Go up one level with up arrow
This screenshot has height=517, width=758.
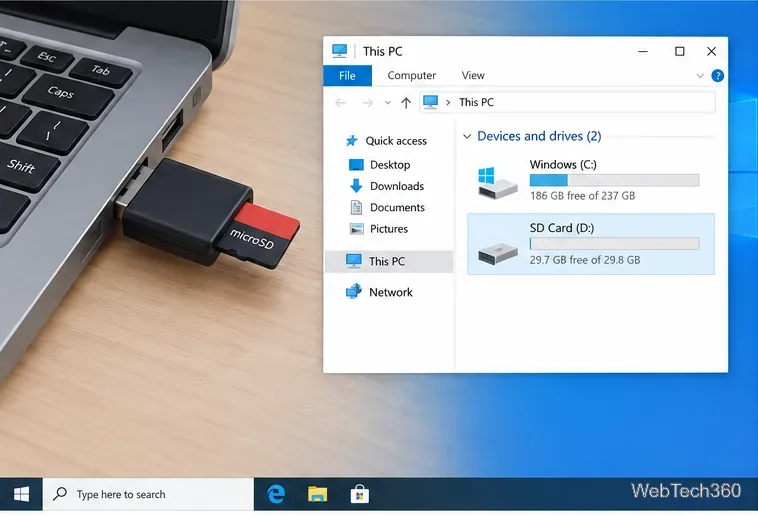tap(406, 103)
